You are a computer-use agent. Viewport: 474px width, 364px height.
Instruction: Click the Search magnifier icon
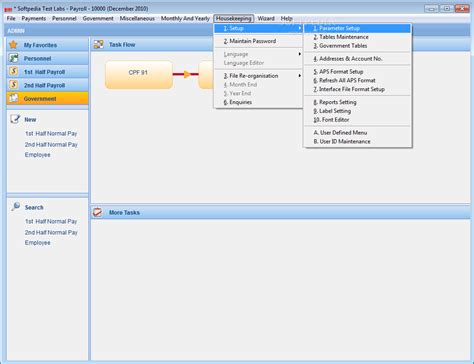coord(15,207)
